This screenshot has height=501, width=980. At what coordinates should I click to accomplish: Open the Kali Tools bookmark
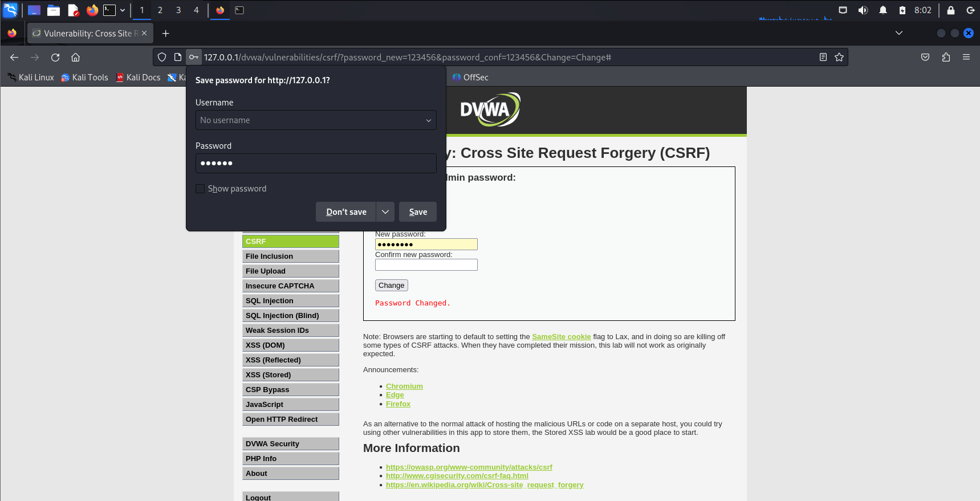click(x=84, y=78)
